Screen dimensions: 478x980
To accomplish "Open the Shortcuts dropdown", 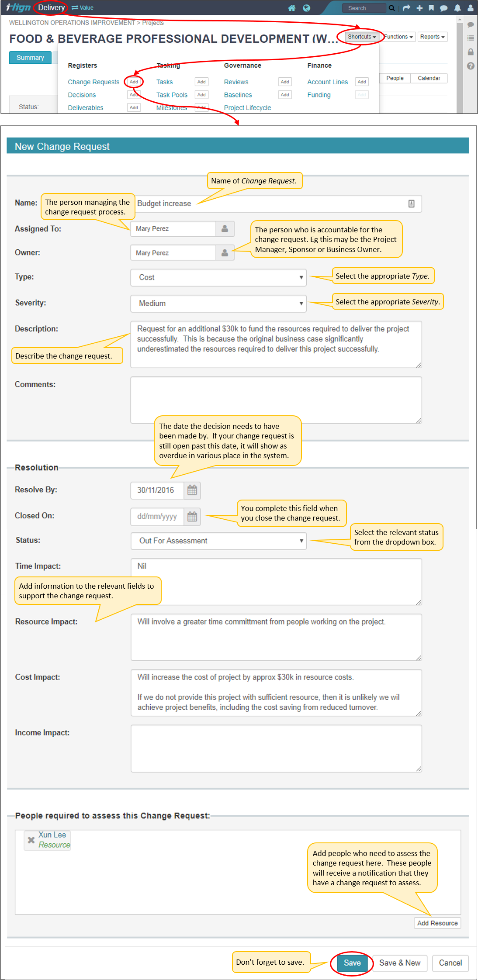I will click(x=362, y=37).
